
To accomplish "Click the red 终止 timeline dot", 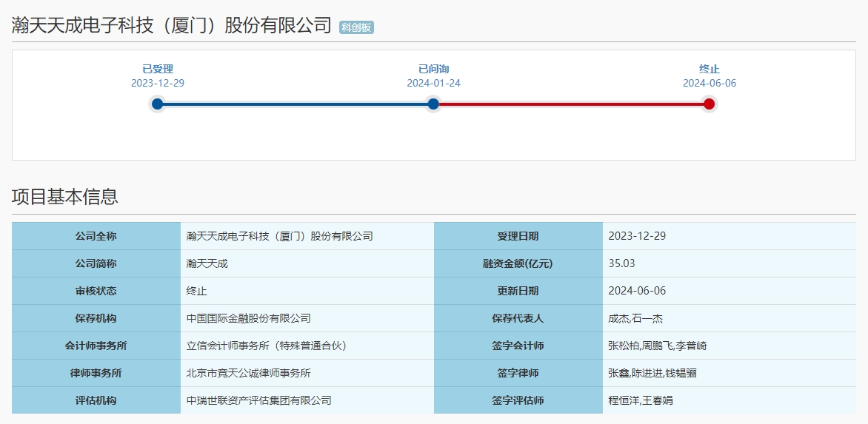I will [x=709, y=104].
